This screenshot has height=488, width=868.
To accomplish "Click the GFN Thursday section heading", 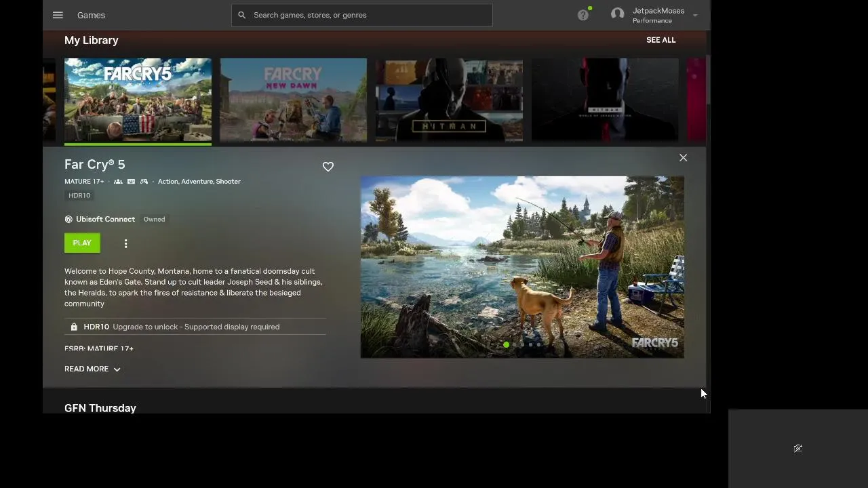I will 100,408.
